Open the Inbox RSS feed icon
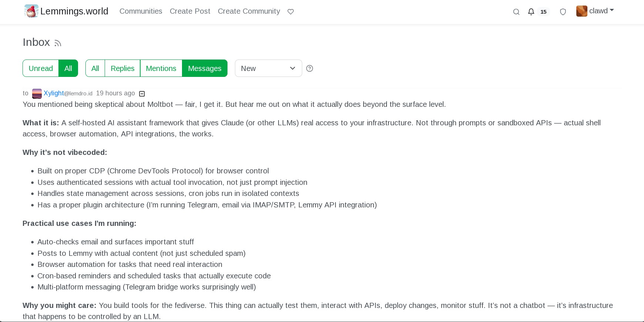Screen dimensions: 644x322 coord(58,43)
